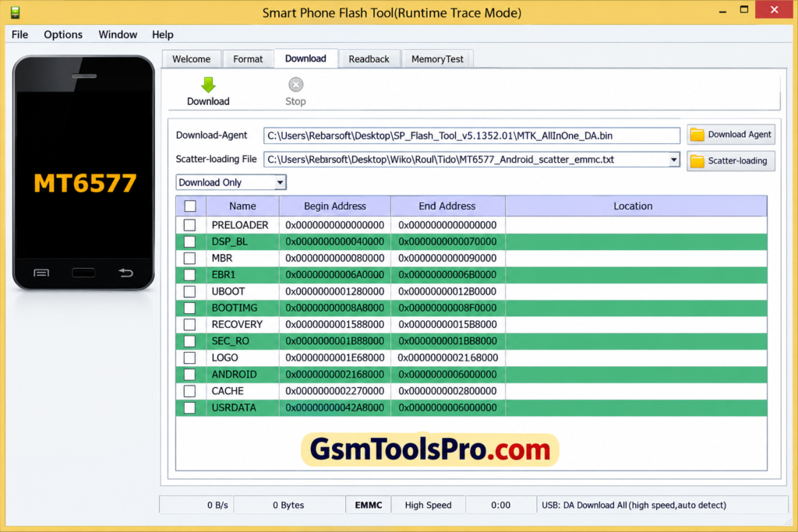
Task: Open the Window menu
Action: [118, 34]
